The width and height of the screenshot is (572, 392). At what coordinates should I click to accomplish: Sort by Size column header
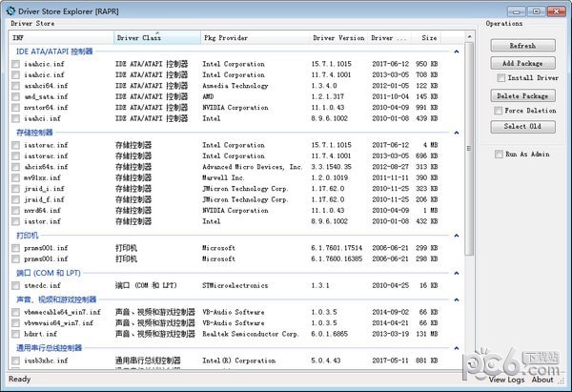click(426, 37)
